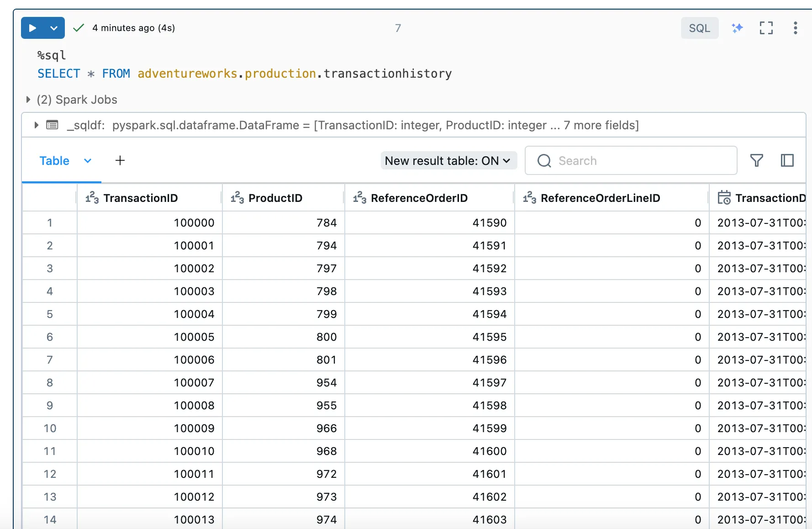Image resolution: width=812 pixels, height=529 pixels.
Task: Click the table icon beside _sqldf
Action: pyautogui.click(x=53, y=125)
